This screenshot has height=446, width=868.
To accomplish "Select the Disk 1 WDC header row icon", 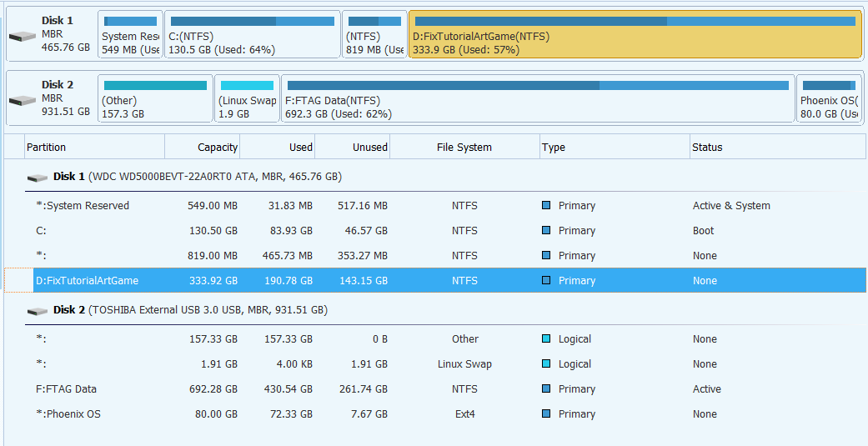I will click(37, 178).
